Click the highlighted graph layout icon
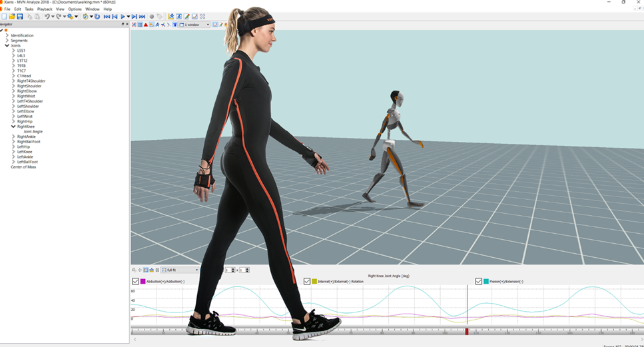644x347 pixels. pos(146,270)
